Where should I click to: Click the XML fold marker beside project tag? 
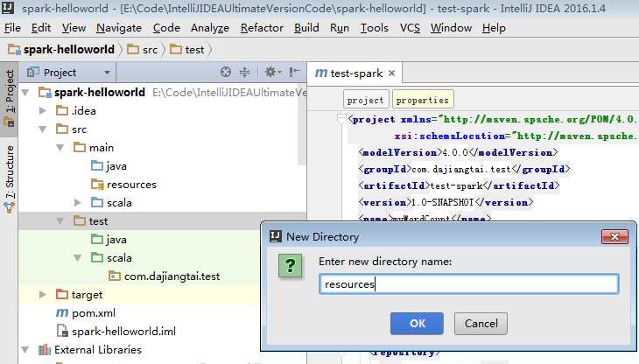[x=341, y=118]
